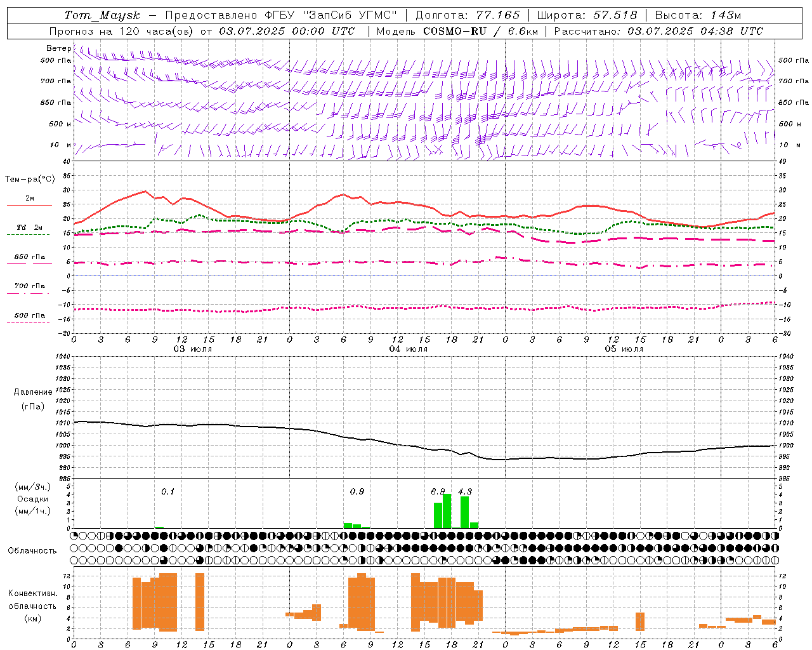Click the tallest green precipitation bar under 6.9
The image size is (812, 650).
point(447,511)
